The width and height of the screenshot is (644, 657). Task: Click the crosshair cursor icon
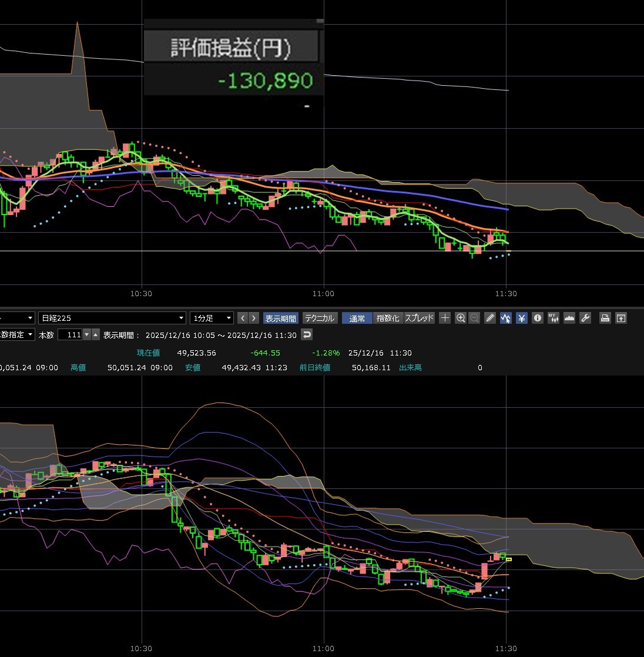coord(445,318)
